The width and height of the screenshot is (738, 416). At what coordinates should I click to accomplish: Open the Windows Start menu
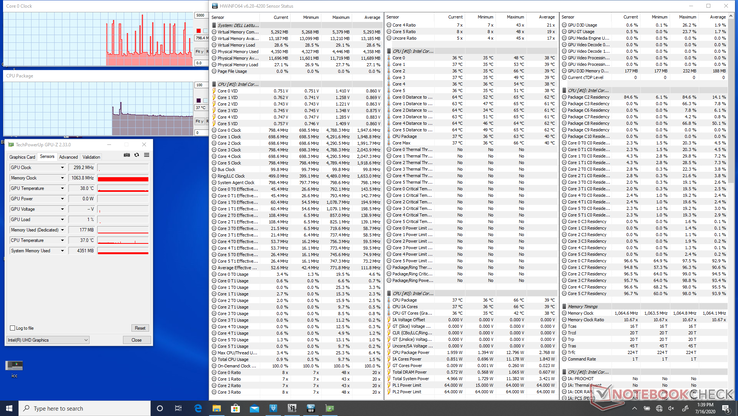pos(9,408)
